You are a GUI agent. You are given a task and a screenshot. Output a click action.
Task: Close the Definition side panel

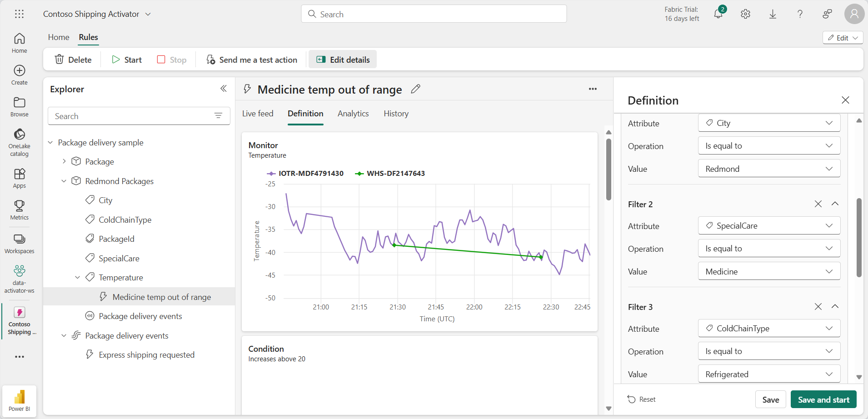tap(845, 100)
